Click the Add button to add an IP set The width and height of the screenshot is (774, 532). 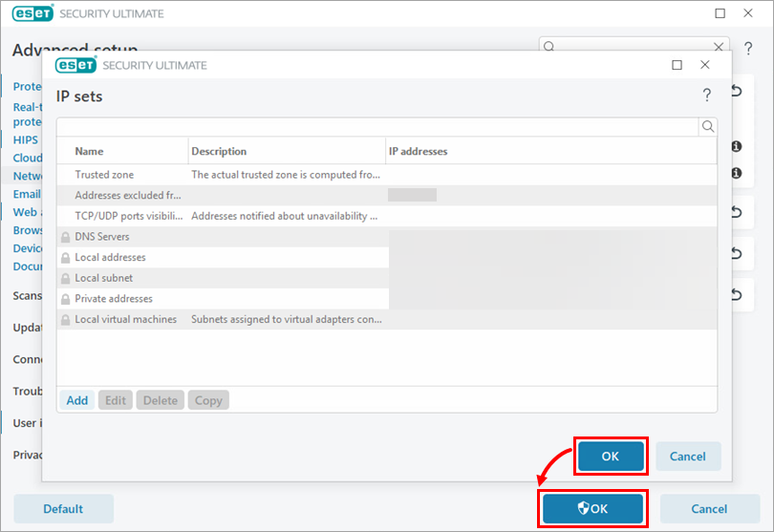(77, 400)
